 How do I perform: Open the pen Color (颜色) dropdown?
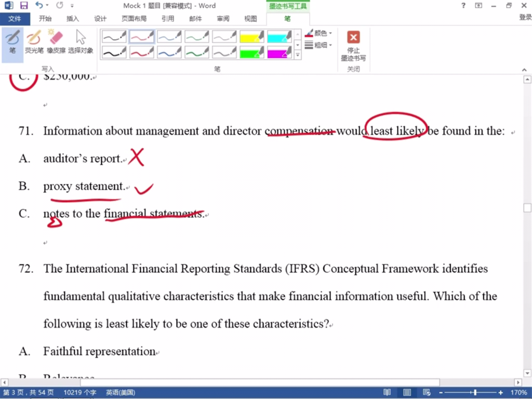(319, 33)
